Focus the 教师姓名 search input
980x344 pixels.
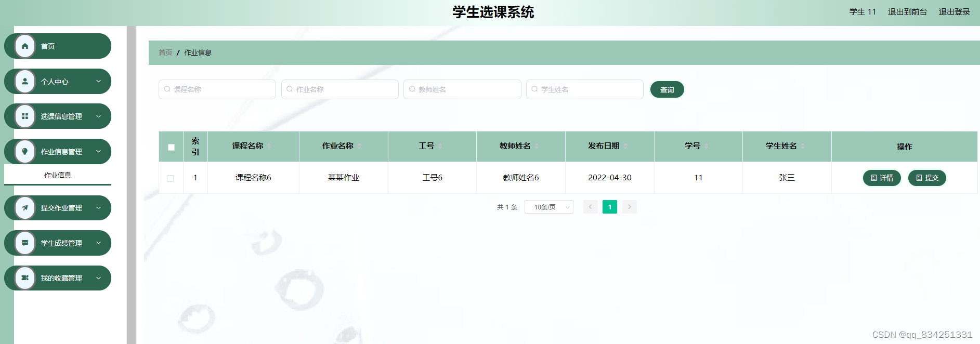coord(462,89)
